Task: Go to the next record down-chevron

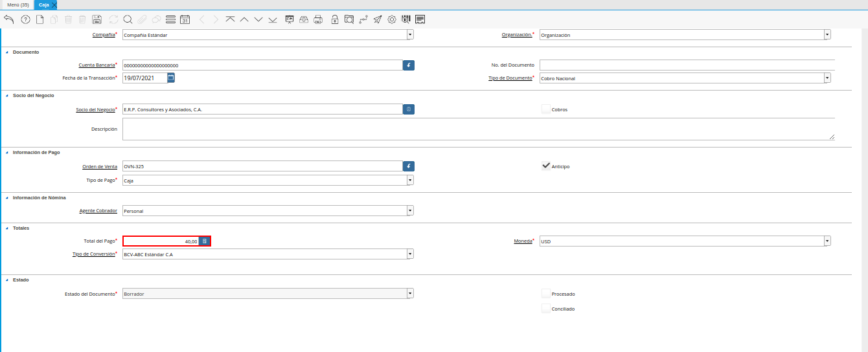Action: click(258, 19)
